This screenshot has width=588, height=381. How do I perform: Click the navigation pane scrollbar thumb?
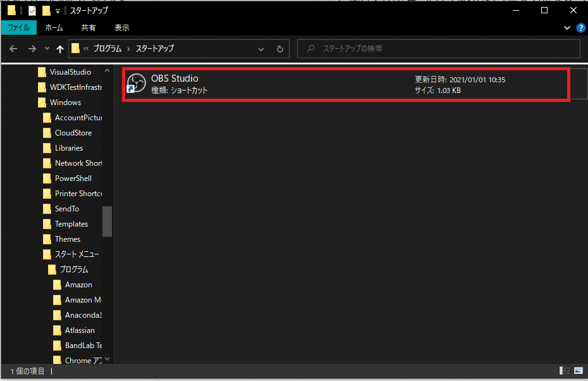coord(107,222)
